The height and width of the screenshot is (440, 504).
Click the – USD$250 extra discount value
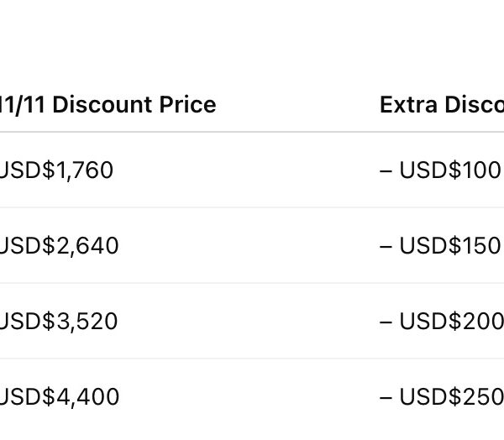pos(440,396)
